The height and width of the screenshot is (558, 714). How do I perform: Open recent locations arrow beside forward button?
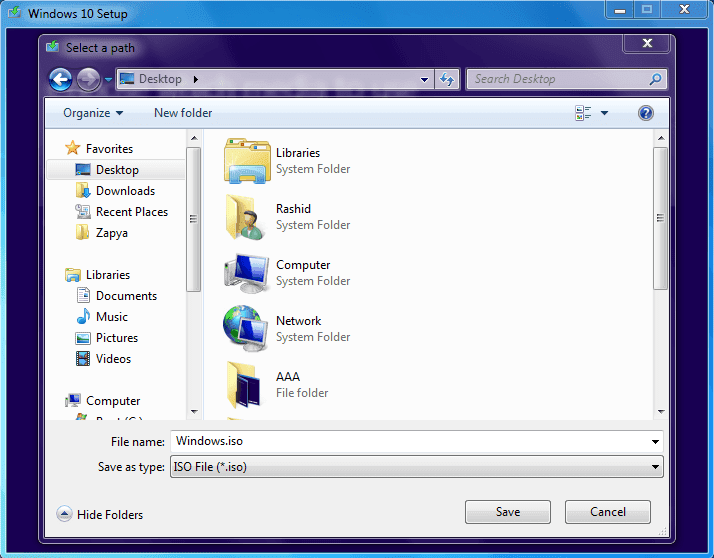point(108,80)
